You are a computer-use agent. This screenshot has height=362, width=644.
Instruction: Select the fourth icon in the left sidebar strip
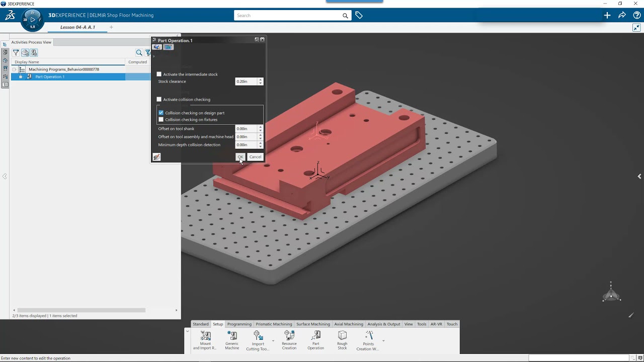click(x=5, y=68)
